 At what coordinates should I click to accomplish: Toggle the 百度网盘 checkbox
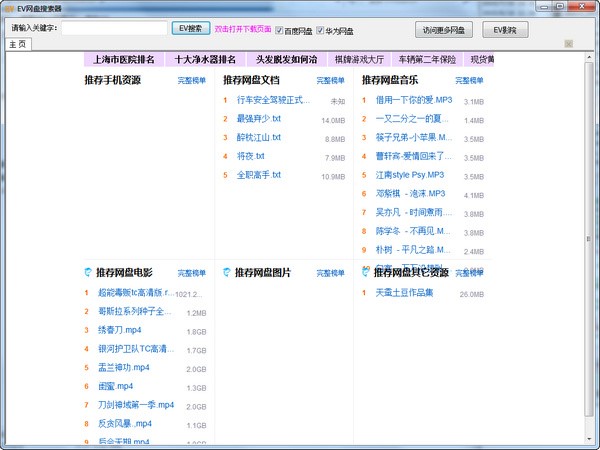tap(279, 30)
